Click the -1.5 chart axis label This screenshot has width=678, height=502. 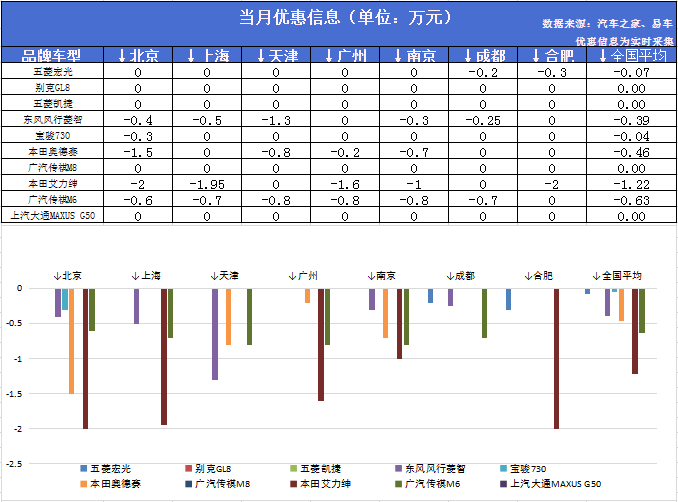[x=14, y=394]
